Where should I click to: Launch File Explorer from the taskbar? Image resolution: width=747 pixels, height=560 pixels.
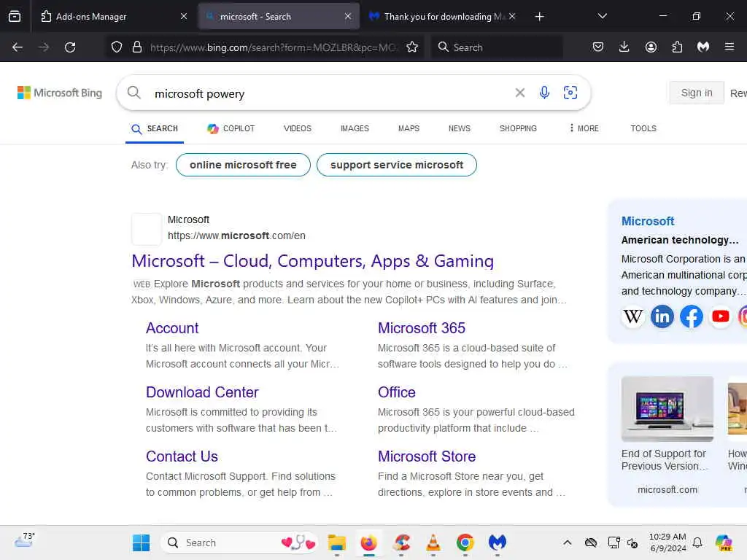click(x=336, y=542)
